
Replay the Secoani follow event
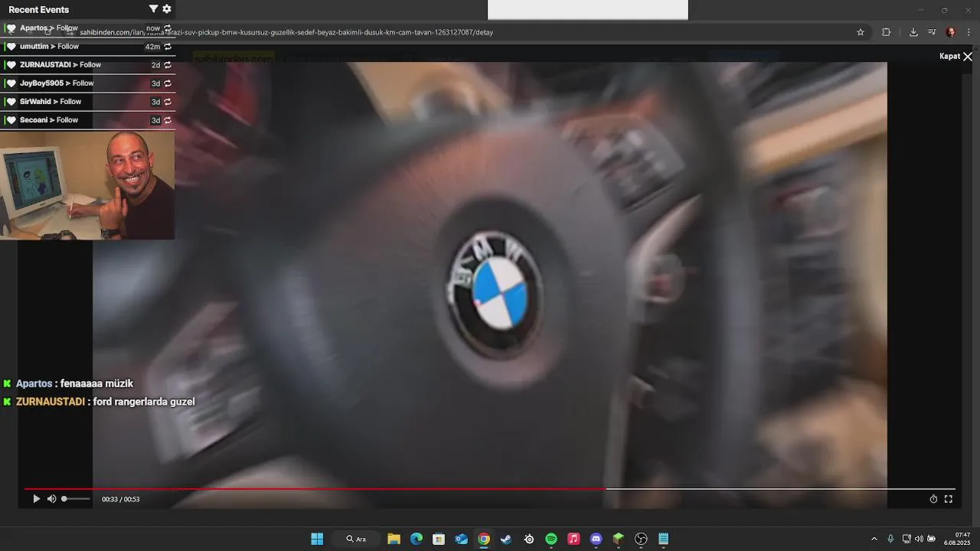pyautogui.click(x=168, y=120)
